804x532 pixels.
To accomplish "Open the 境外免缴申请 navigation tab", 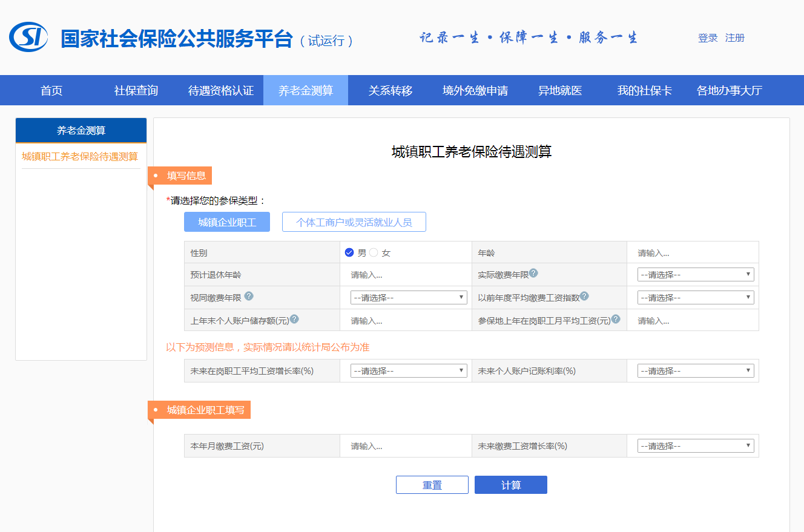I will click(x=475, y=91).
